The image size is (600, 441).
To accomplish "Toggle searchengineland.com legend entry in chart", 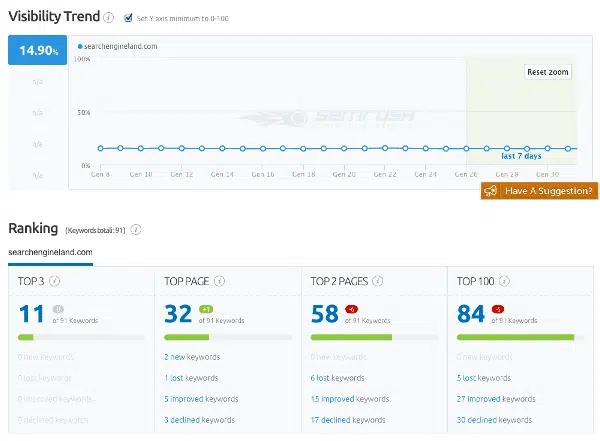I will coord(117,46).
